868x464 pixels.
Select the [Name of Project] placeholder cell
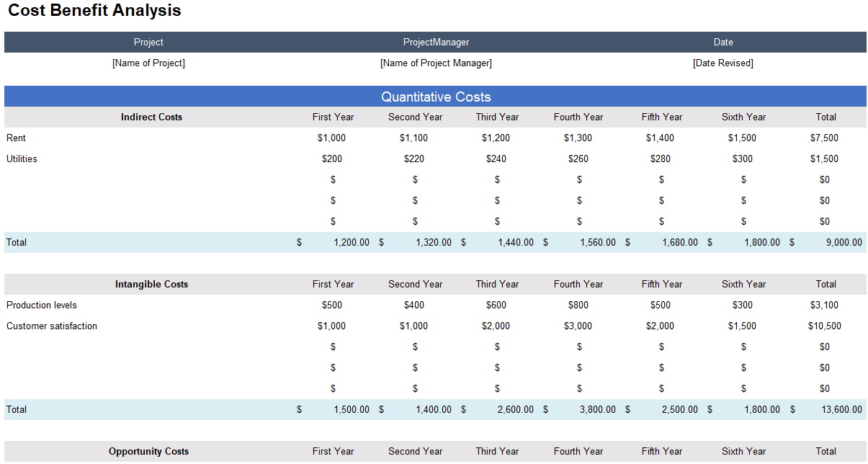coord(148,63)
